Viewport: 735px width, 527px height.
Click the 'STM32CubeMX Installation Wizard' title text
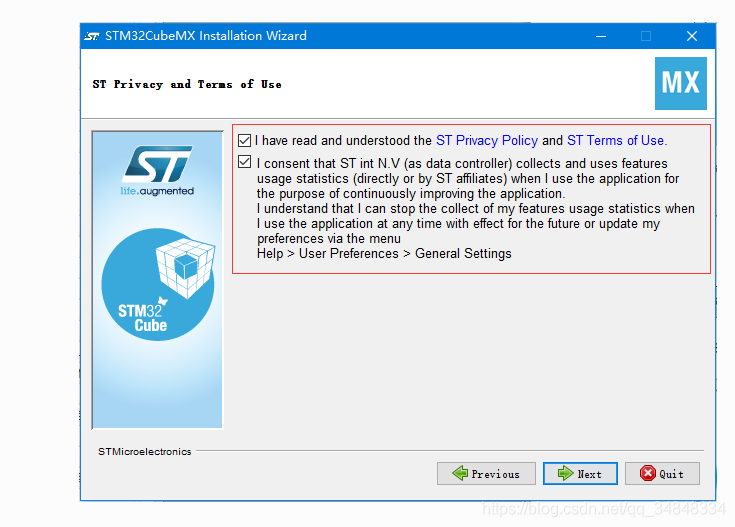point(206,36)
